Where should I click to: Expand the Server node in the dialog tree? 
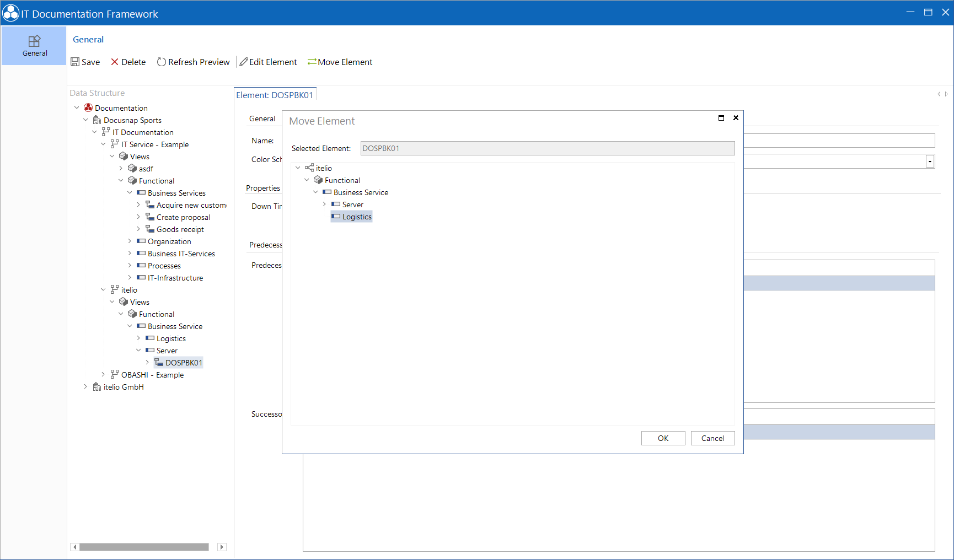point(324,204)
